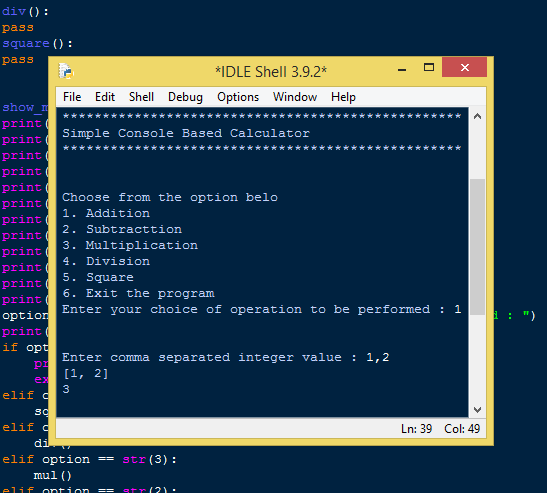
Task: Open the File menu
Action: 72,97
